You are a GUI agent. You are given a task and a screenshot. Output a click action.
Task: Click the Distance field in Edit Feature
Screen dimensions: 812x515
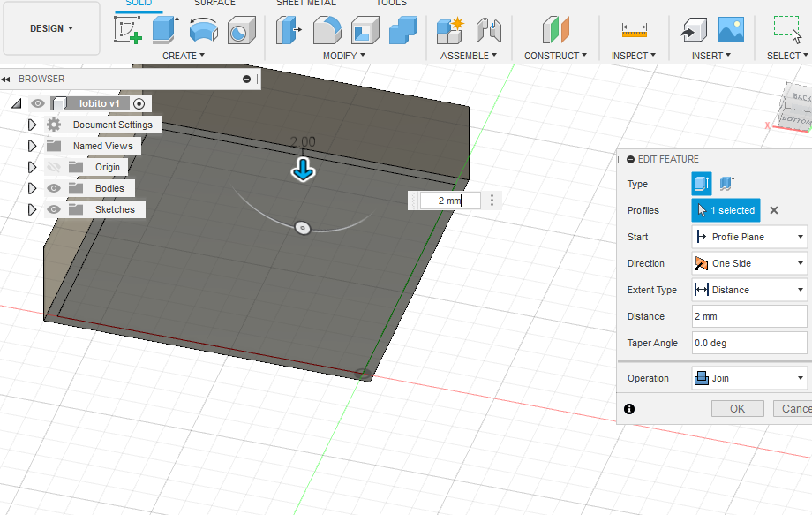pyautogui.click(x=749, y=316)
